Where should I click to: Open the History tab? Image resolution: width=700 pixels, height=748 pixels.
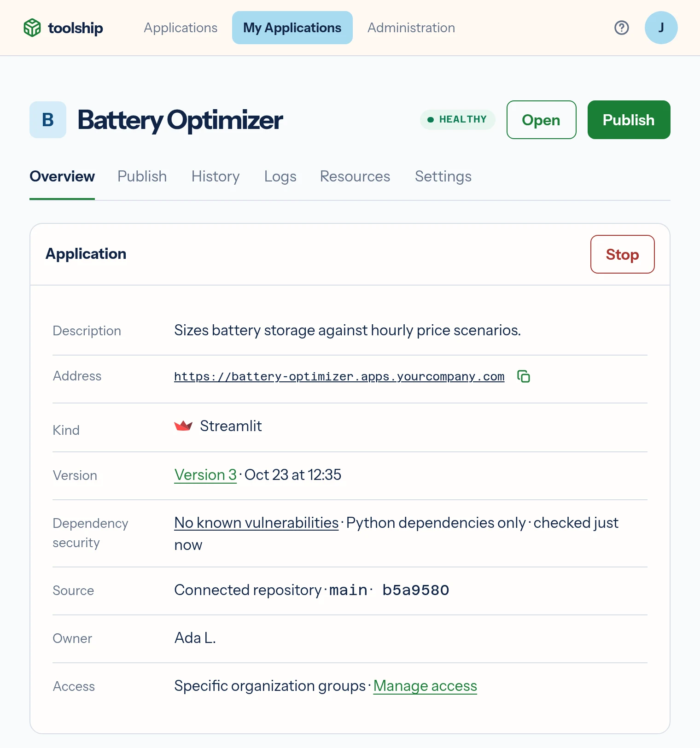(x=216, y=176)
